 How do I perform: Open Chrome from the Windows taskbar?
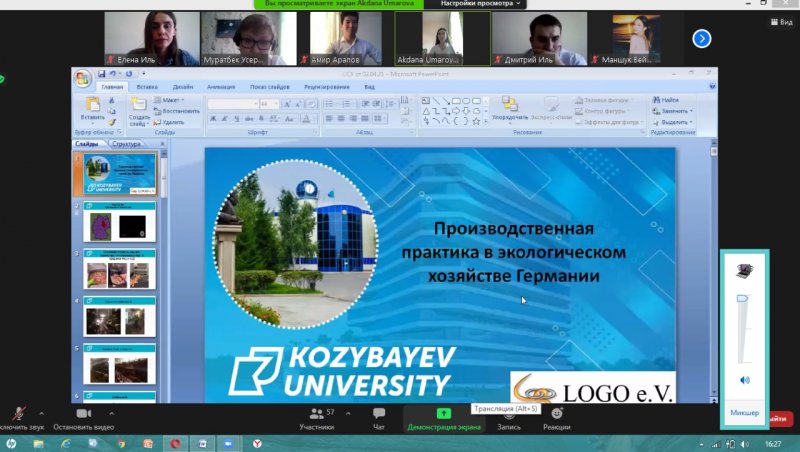121,443
